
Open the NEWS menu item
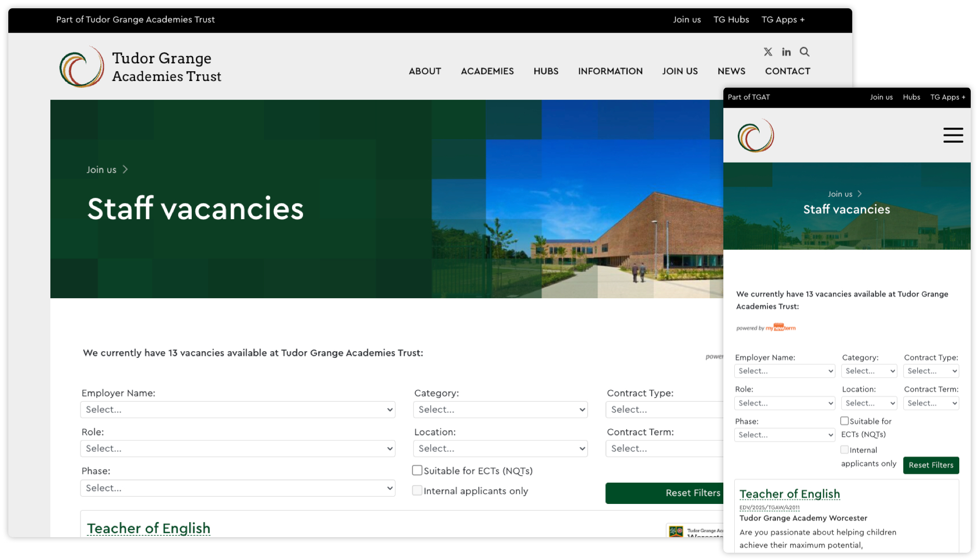(731, 71)
